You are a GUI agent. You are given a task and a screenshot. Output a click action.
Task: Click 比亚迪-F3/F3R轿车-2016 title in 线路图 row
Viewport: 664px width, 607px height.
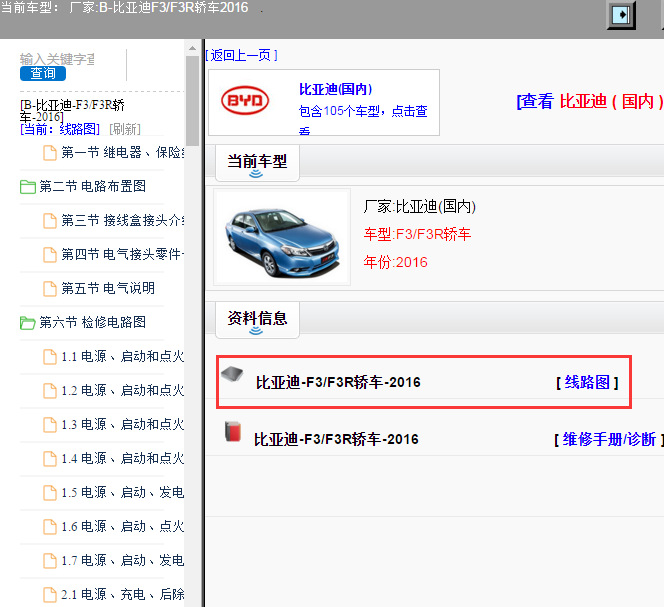point(338,382)
